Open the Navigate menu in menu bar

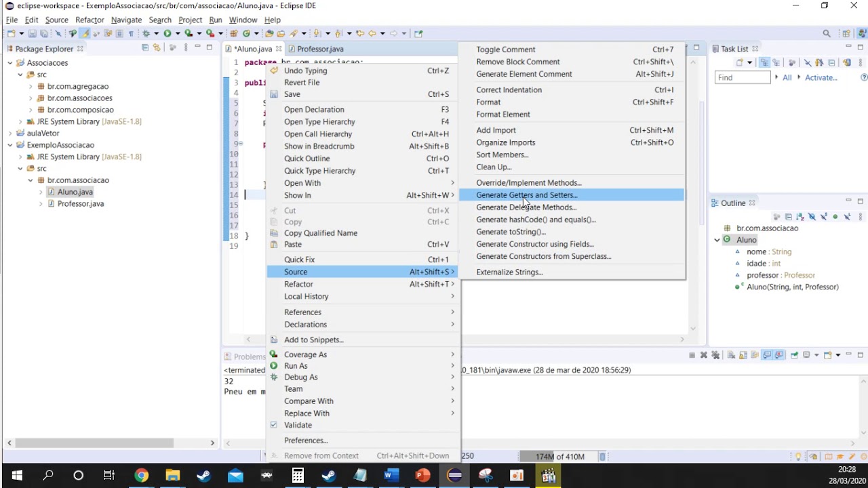[126, 20]
